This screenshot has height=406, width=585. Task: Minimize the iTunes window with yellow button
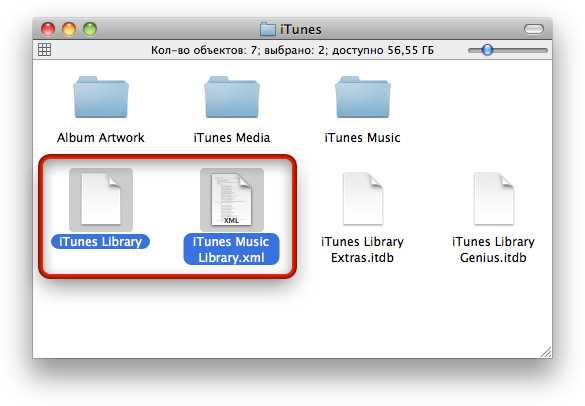click(x=69, y=29)
